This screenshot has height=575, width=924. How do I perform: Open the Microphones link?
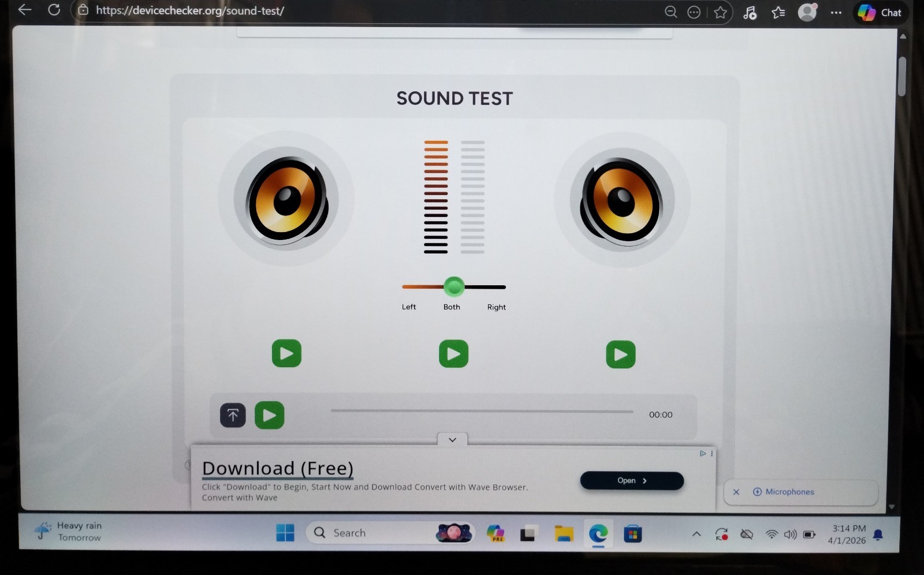(784, 492)
